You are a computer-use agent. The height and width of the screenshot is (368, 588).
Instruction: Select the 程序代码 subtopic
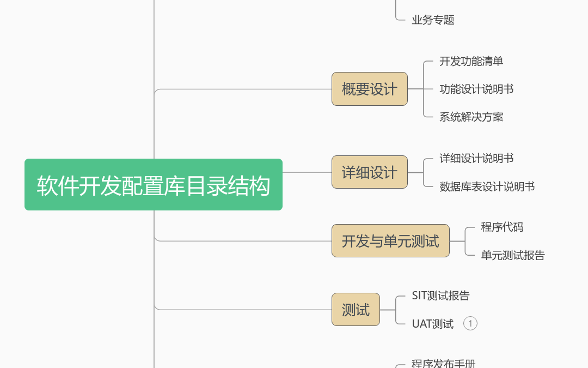click(502, 227)
